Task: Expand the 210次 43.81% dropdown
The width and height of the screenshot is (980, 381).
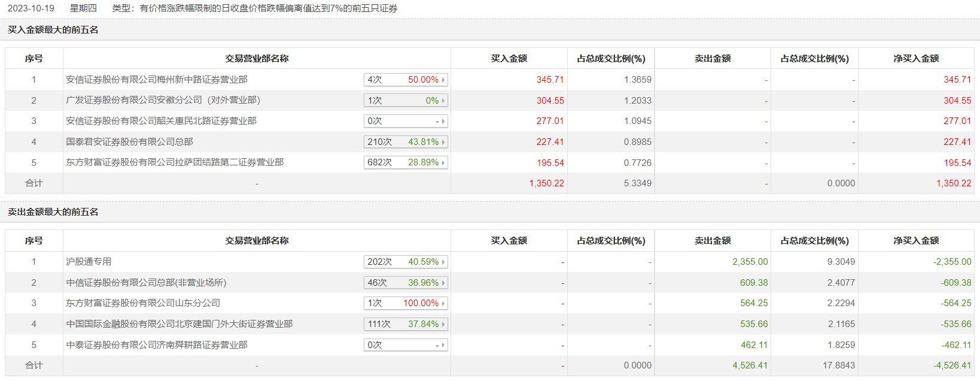Action: point(406,142)
